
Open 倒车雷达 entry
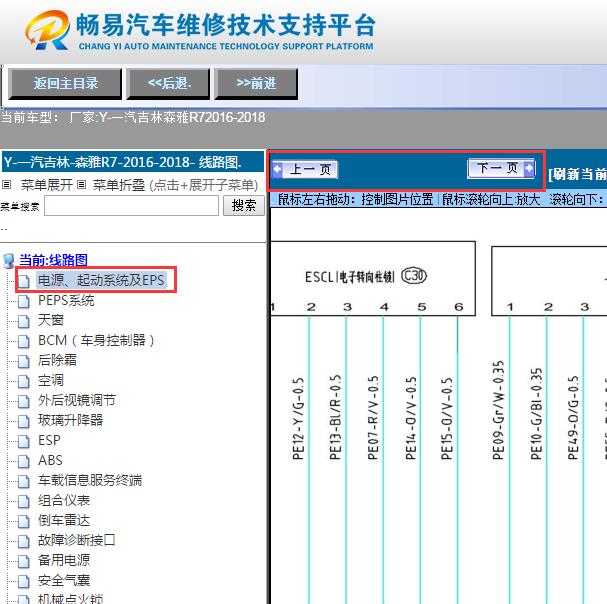tap(64, 520)
